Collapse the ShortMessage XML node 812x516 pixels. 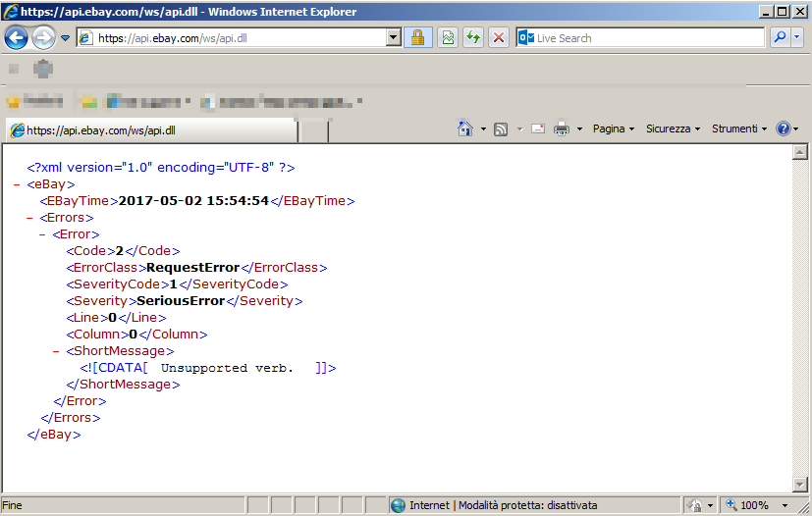pyautogui.click(x=56, y=351)
